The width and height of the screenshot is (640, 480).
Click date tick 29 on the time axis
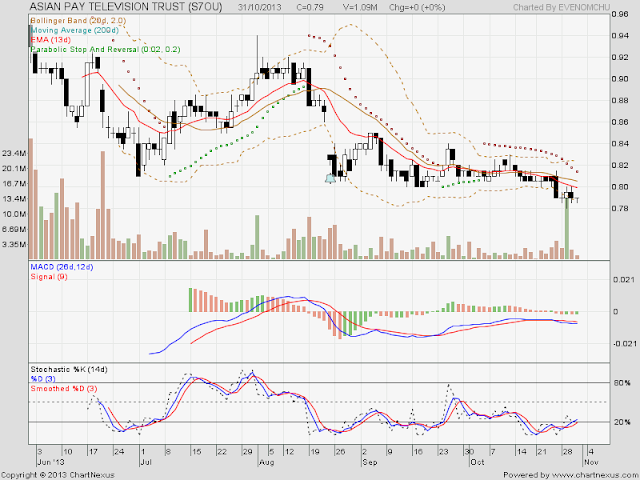[247, 452]
